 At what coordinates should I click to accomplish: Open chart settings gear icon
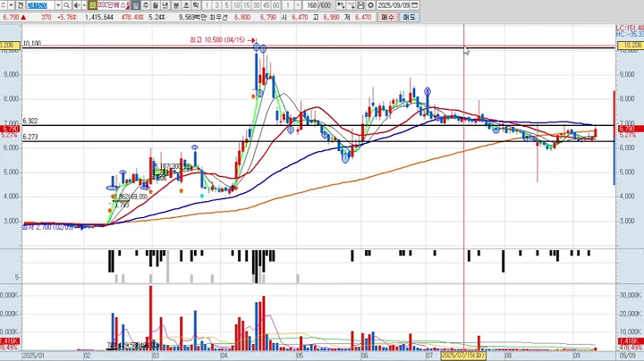click(x=370, y=5)
